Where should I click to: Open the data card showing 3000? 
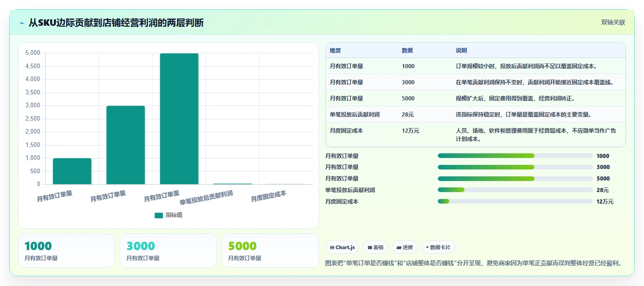tap(168, 251)
